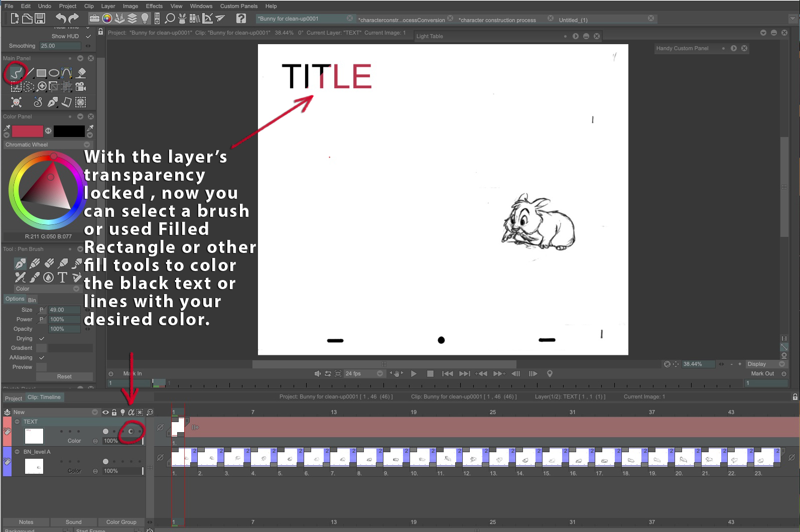
Task: Click the skull clear-layer icon
Action: click(16, 102)
